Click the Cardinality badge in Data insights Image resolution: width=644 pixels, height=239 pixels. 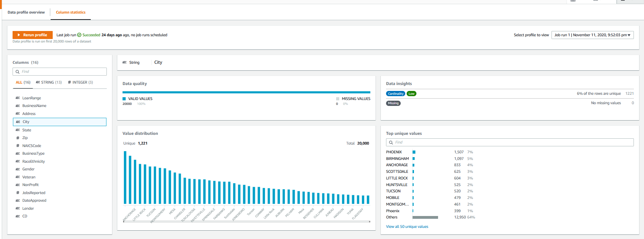395,94
